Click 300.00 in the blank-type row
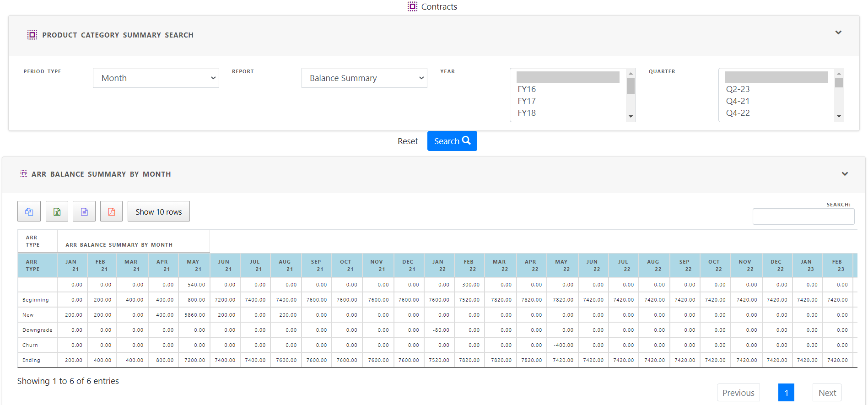The height and width of the screenshot is (405, 868). click(x=471, y=285)
